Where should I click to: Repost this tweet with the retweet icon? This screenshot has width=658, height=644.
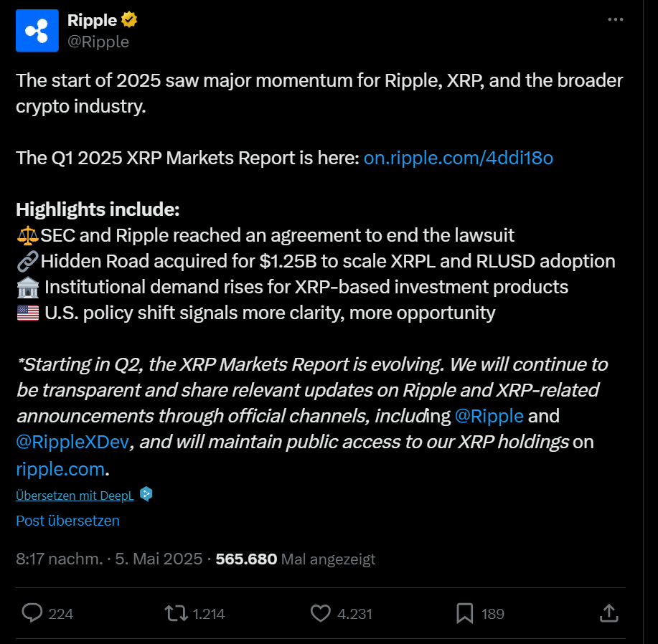(174, 613)
